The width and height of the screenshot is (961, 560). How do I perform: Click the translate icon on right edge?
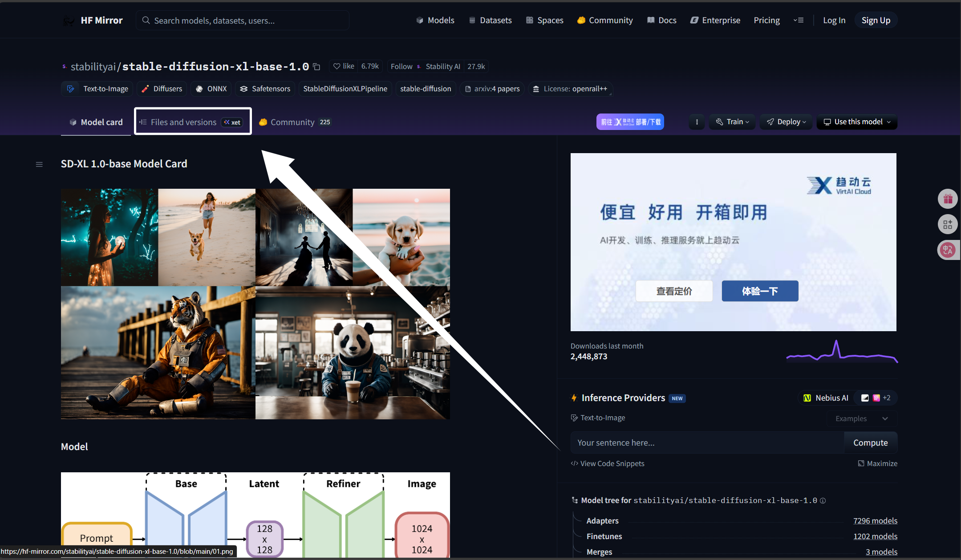pyautogui.click(x=948, y=250)
